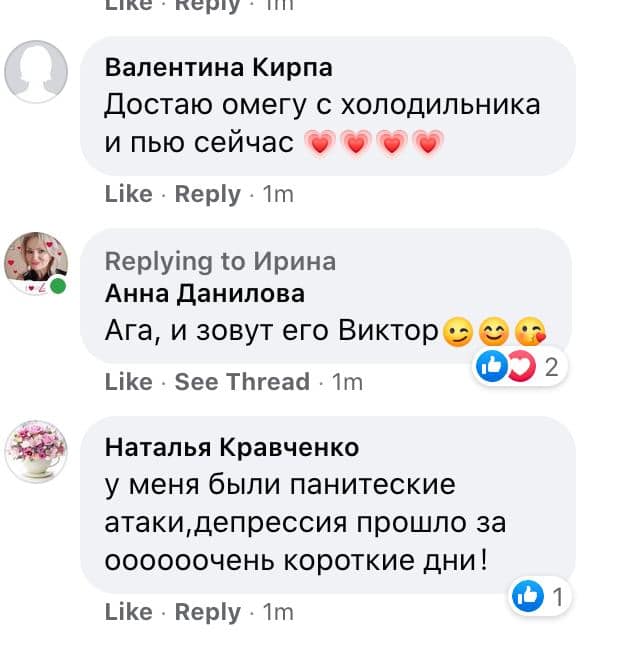Like Валентина Кирпа's comment
The height and width of the screenshot is (646, 634).
(x=129, y=194)
